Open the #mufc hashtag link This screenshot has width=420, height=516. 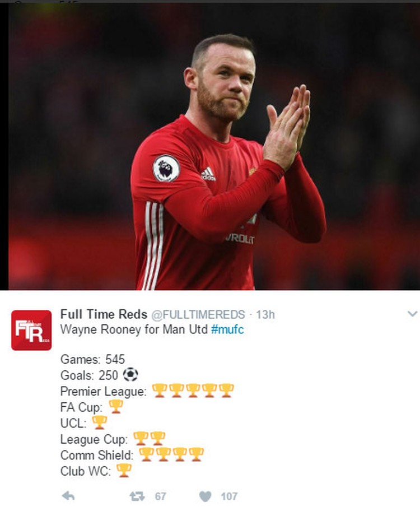227,329
